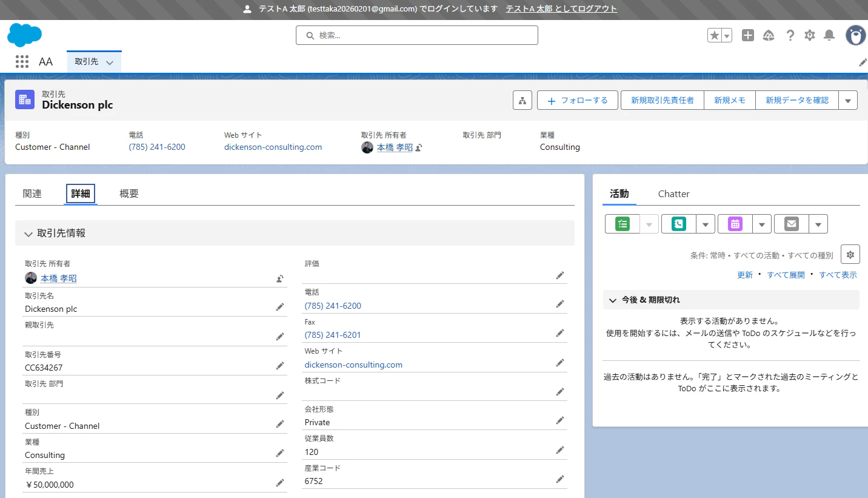Switch to the 概要 tab

coord(129,193)
